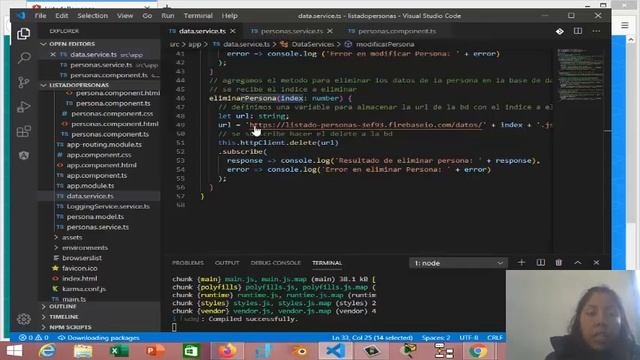The image size is (640, 360).
Task: Close the data.service.ts editor tab
Action: (233, 31)
